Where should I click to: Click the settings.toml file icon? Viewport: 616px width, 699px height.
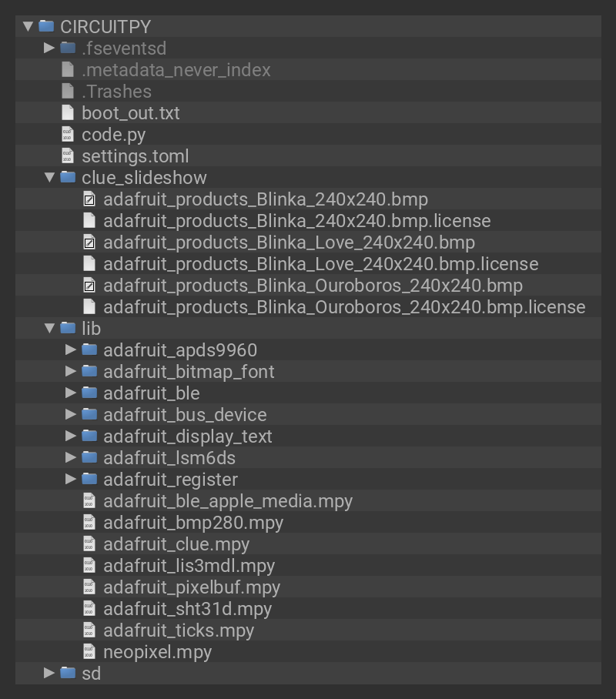(x=69, y=156)
